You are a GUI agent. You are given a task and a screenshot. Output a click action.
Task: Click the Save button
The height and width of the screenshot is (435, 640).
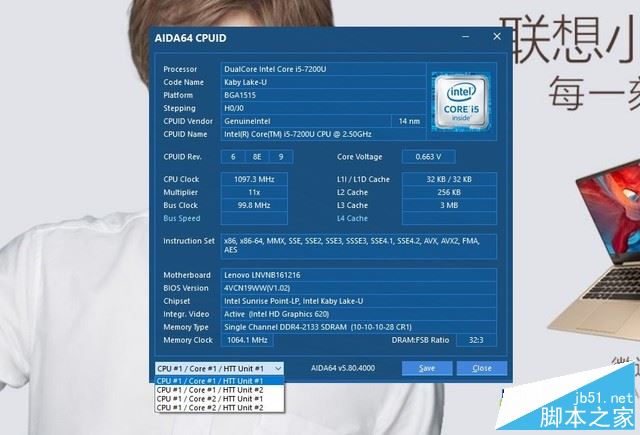coord(427,368)
